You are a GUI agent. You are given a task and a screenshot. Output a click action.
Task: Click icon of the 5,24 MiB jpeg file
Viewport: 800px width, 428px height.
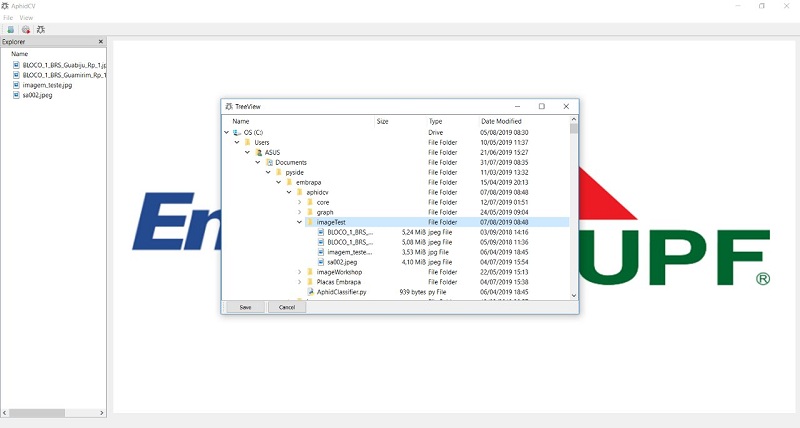click(321, 232)
